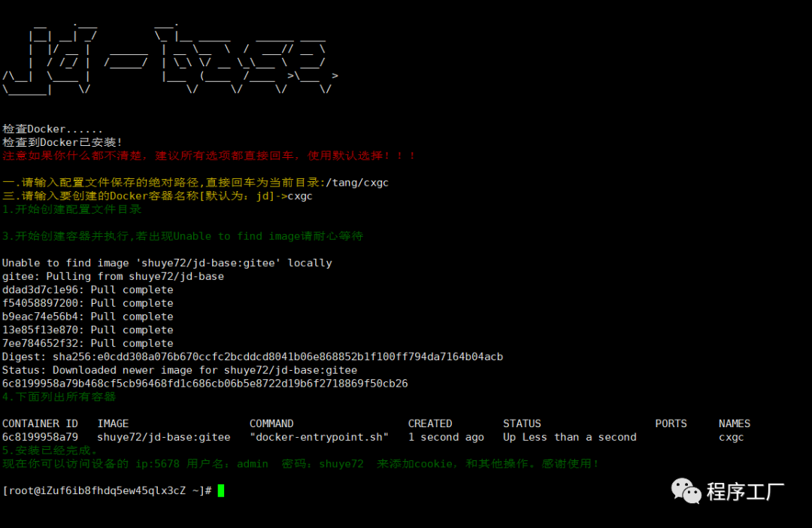Click the 'PORTS' column header
The height and width of the screenshot is (528, 812).
pos(671,424)
